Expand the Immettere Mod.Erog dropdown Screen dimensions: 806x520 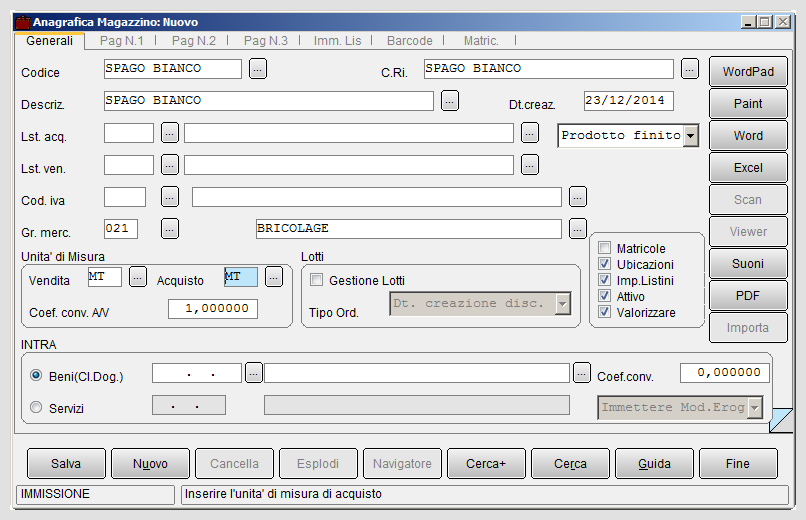[x=755, y=408]
